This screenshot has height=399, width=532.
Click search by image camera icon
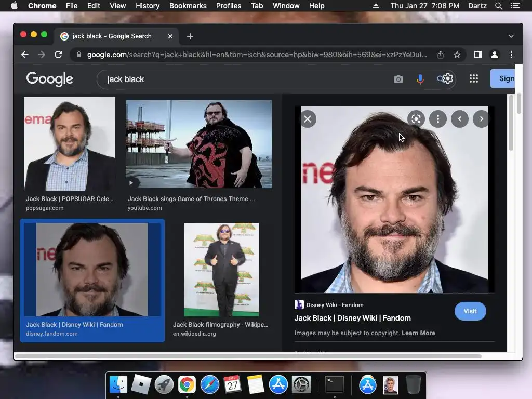tap(398, 79)
